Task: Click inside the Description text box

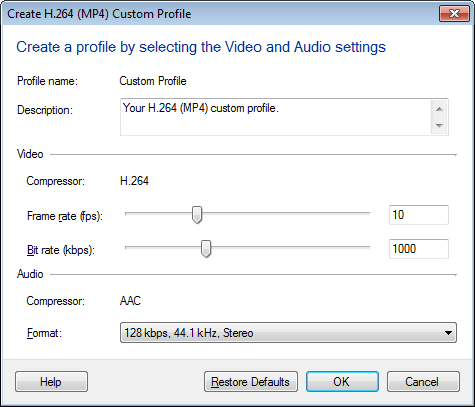Action: pyautogui.click(x=275, y=117)
